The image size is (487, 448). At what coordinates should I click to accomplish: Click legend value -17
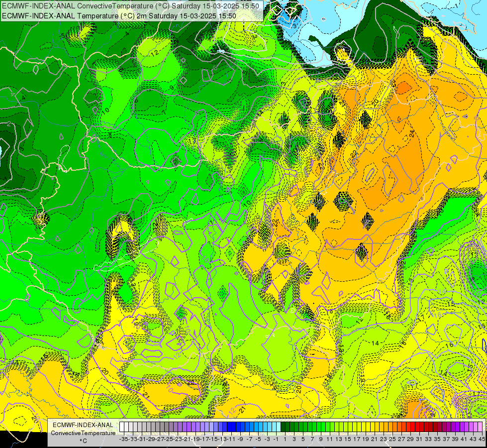[x=204, y=439]
